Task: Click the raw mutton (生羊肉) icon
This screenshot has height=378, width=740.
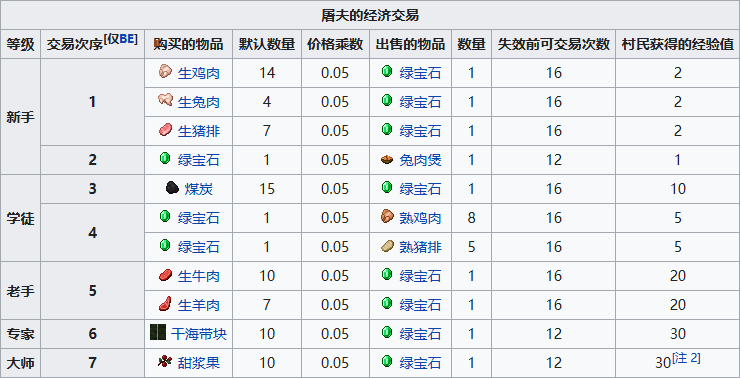Action: (x=165, y=304)
